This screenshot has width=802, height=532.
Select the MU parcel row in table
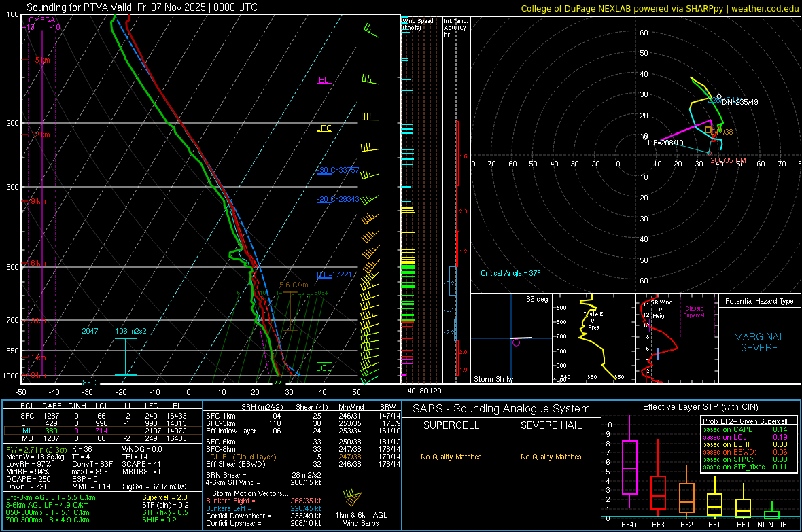[102, 438]
